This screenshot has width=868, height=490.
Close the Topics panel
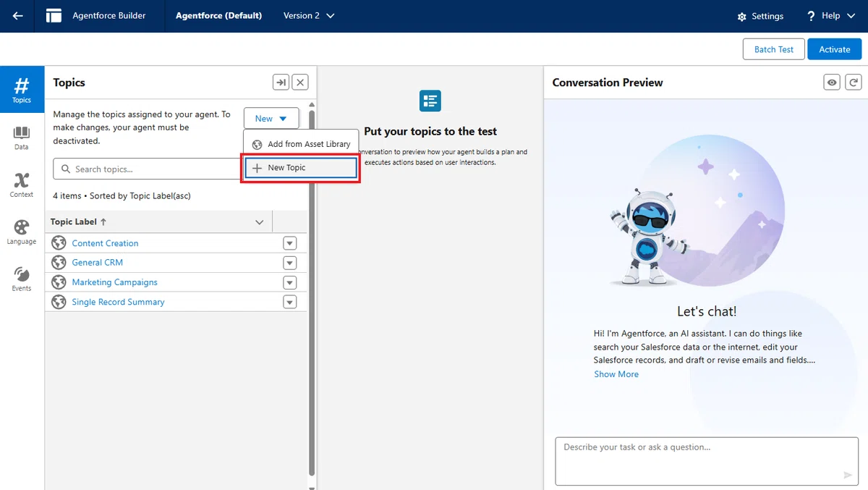(x=301, y=83)
